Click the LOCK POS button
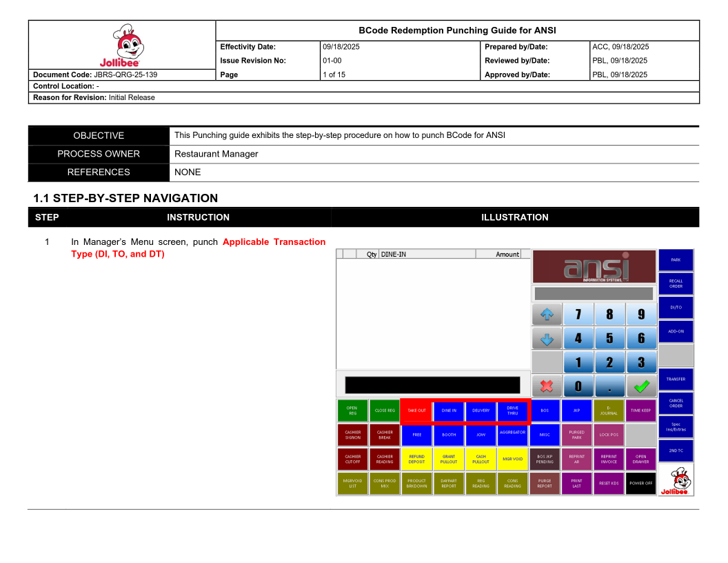 click(609, 435)
